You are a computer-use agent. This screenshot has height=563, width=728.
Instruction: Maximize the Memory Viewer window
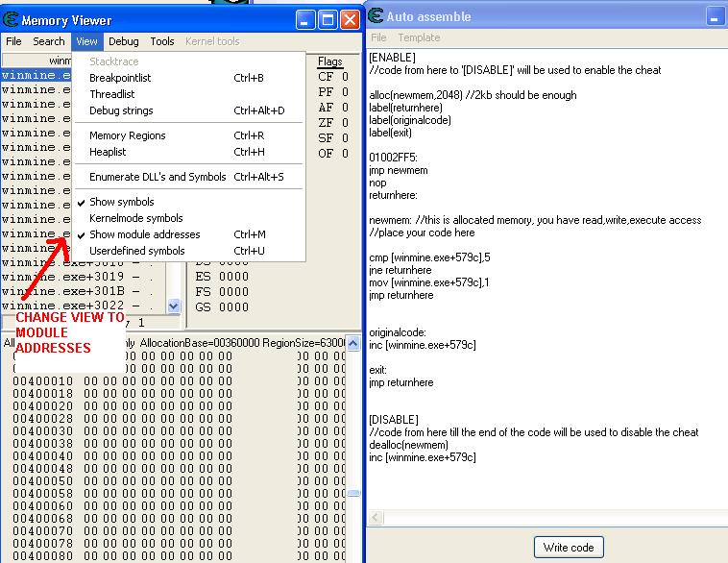pyautogui.click(x=328, y=20)
